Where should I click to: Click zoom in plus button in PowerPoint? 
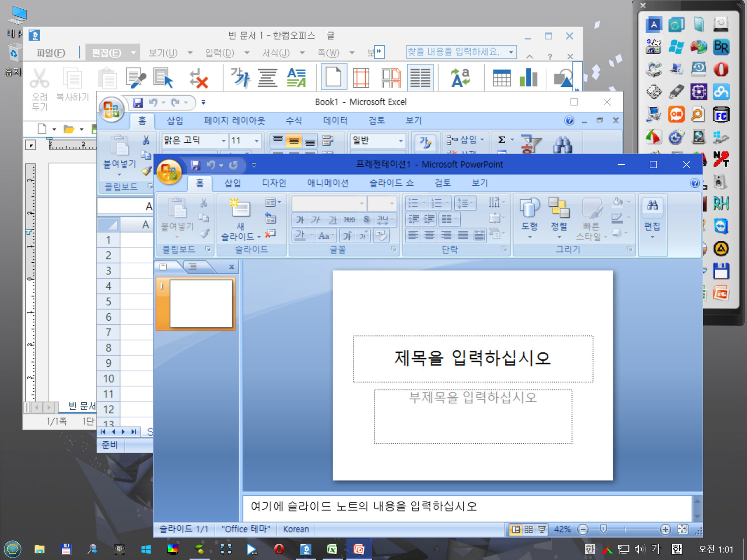point(666,529)
